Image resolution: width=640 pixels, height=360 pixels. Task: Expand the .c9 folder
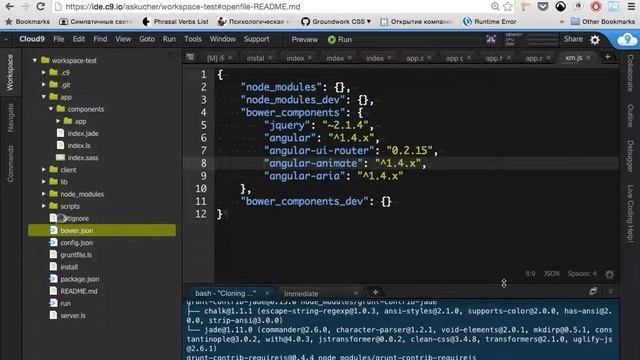[x=43, y=72]
